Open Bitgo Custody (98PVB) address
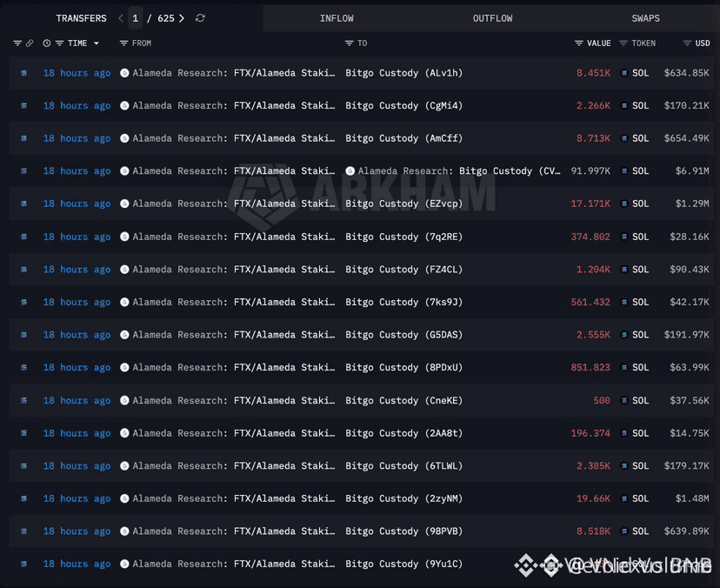This screenshot has width=720, height=588. (404, 531)
